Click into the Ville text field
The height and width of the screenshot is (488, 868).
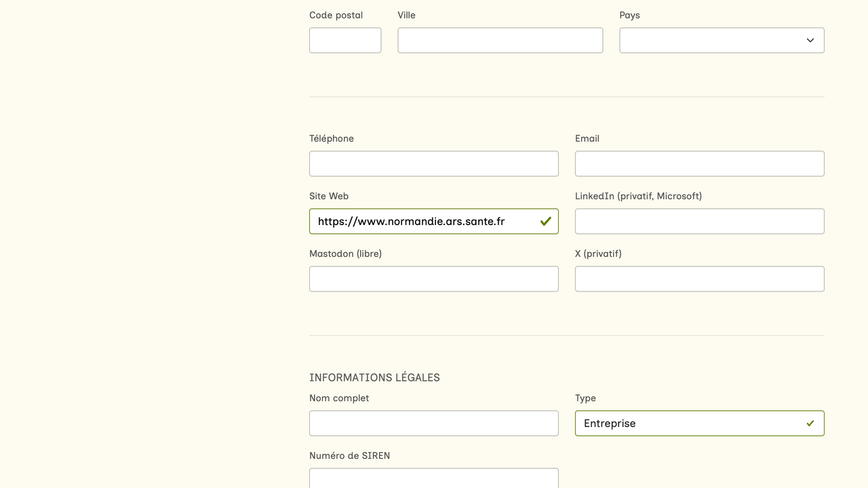[x=500, y=41]
